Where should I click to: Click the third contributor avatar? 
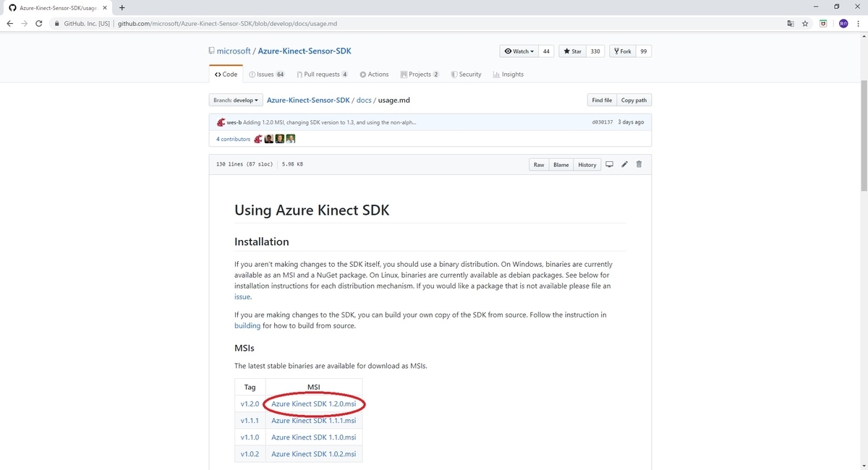[280, 139]
